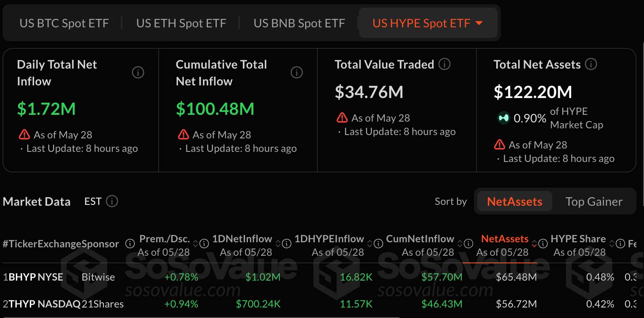
Task: Select NetAssets sort option
Action: click(514, 201)
